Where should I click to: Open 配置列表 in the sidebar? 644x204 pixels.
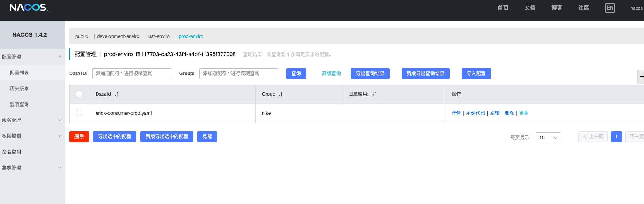pos(32,72)
